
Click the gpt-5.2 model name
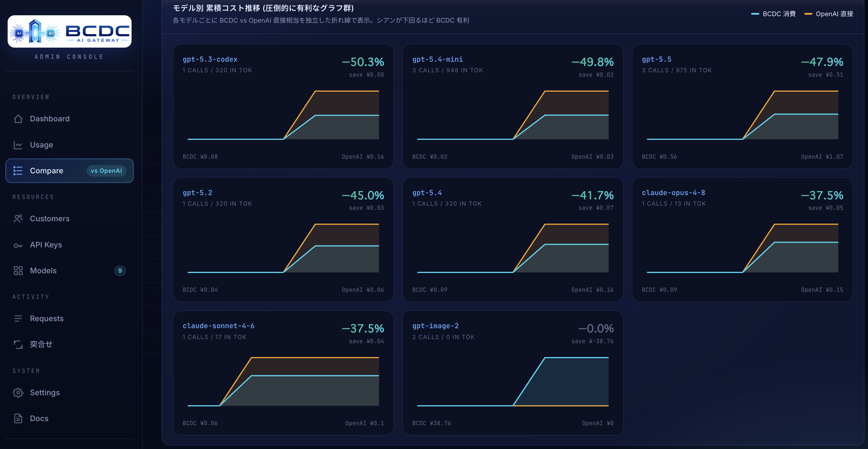tap(197, 193)
